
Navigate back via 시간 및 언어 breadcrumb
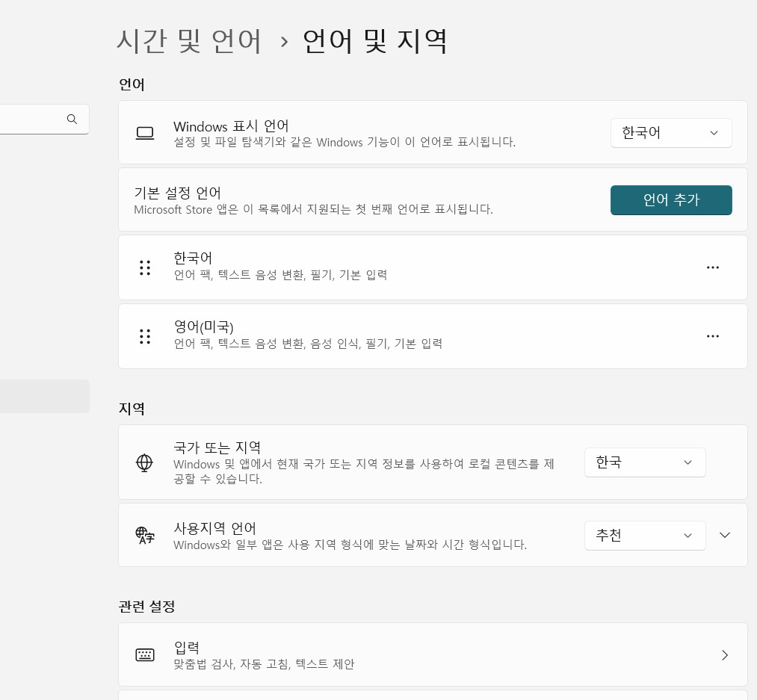pos(189,41)
